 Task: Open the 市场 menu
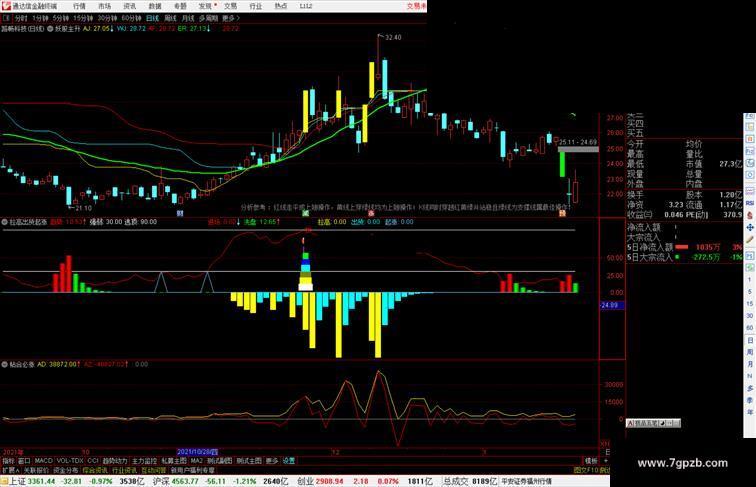click(x=104, y=6)
